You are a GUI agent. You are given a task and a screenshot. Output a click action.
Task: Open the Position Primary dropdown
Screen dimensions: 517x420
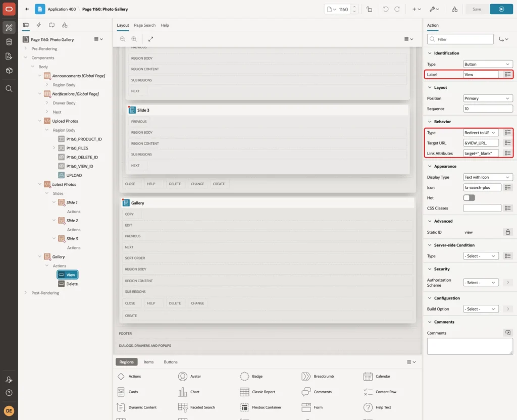point(488,98)
